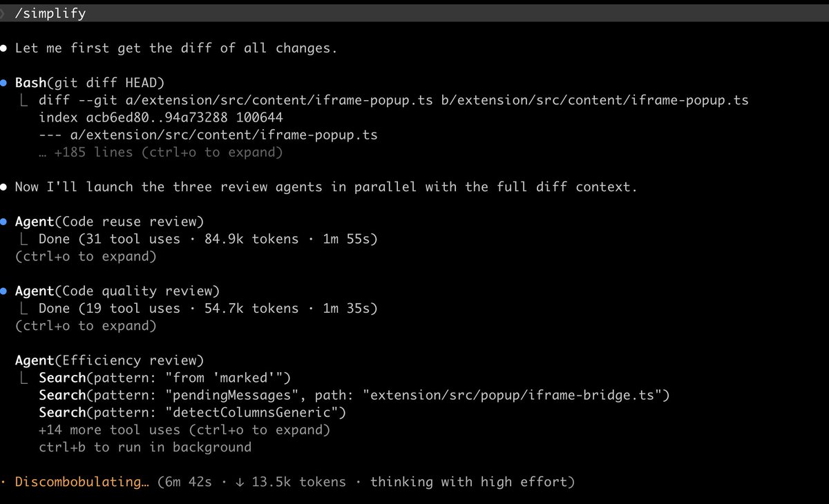The width and height of the screenshot is (829, 504).
Task: Click the blue bullet beside Bash(git diff HEAD)
Action: tap(3, 83)
